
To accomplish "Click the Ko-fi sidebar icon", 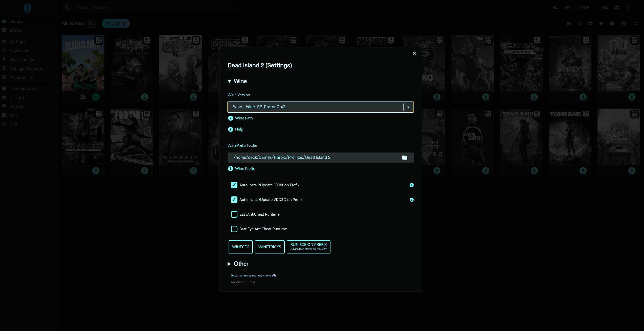I will [x=4, y=115].
